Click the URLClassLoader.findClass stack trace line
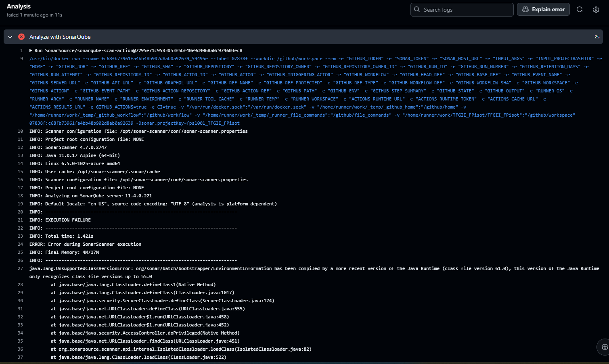609x364 pixels. click(145, 341)
